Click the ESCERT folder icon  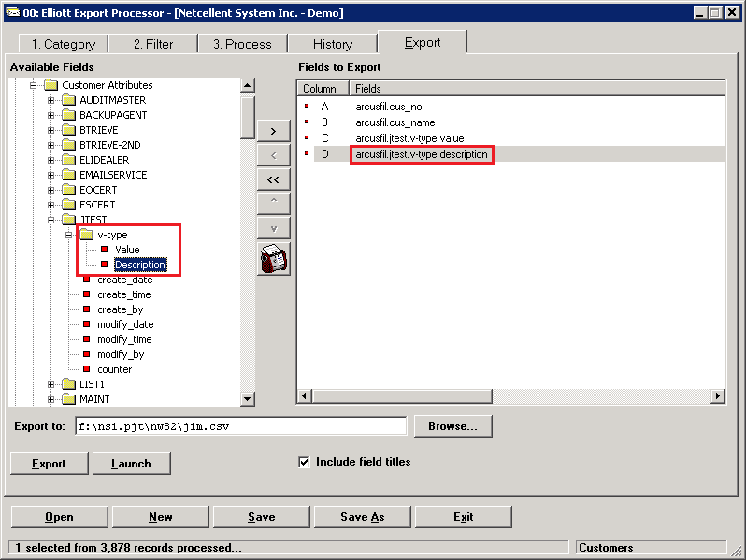pos(69,205)
